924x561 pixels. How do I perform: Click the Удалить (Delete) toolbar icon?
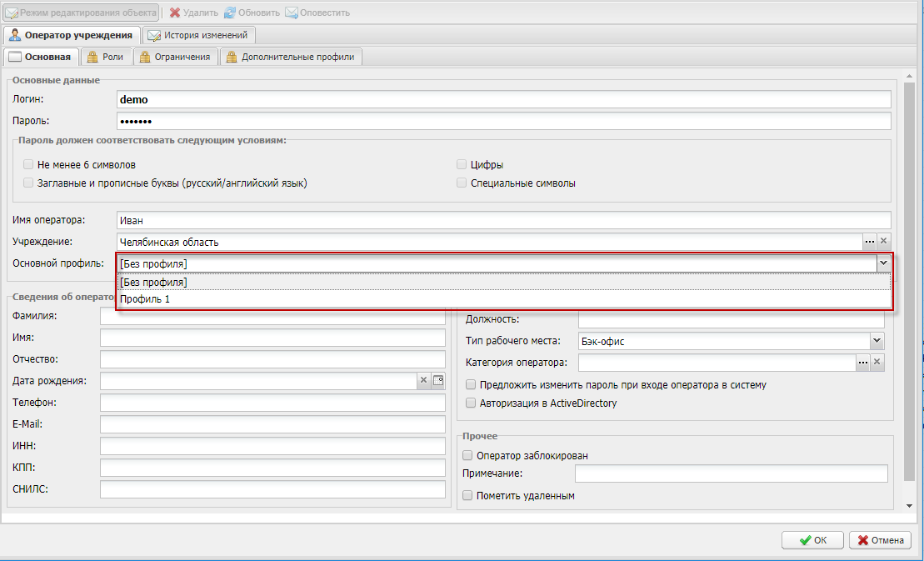pos(175,13)
